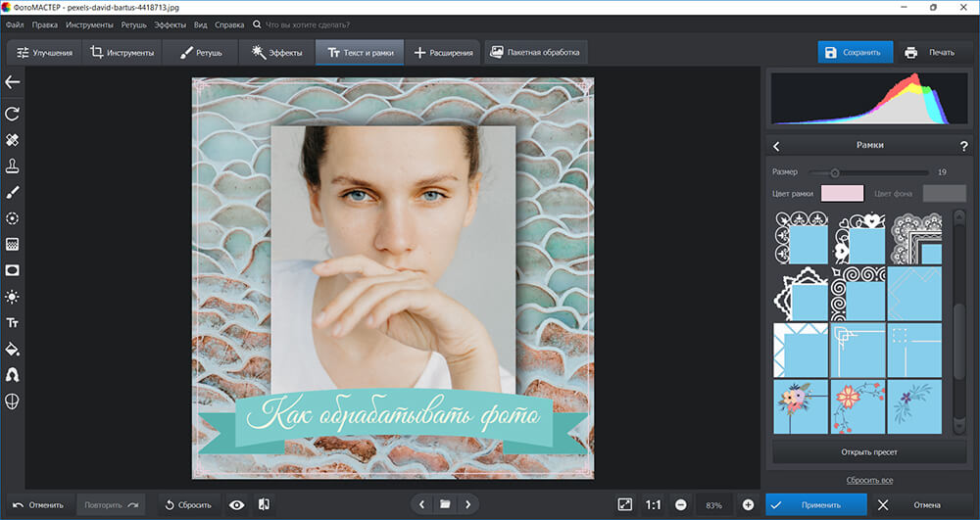Toggle the before/after comparison view

pyautogui.click(x=264, y=504)
